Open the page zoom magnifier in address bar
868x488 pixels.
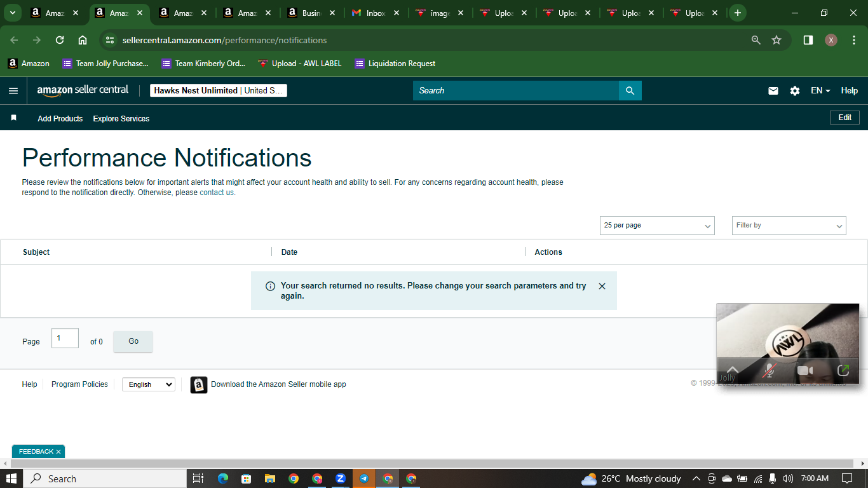756,40
